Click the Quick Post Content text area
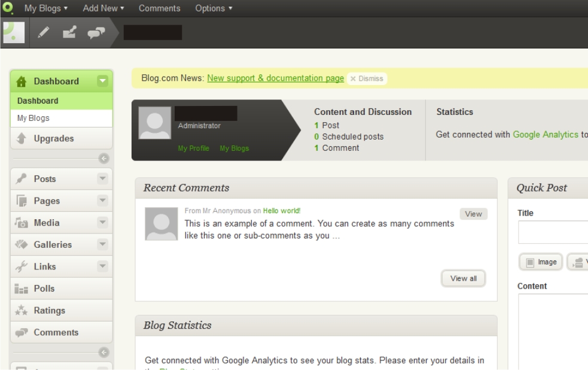This screenshot has width=588, height=370. click(553, 332)
